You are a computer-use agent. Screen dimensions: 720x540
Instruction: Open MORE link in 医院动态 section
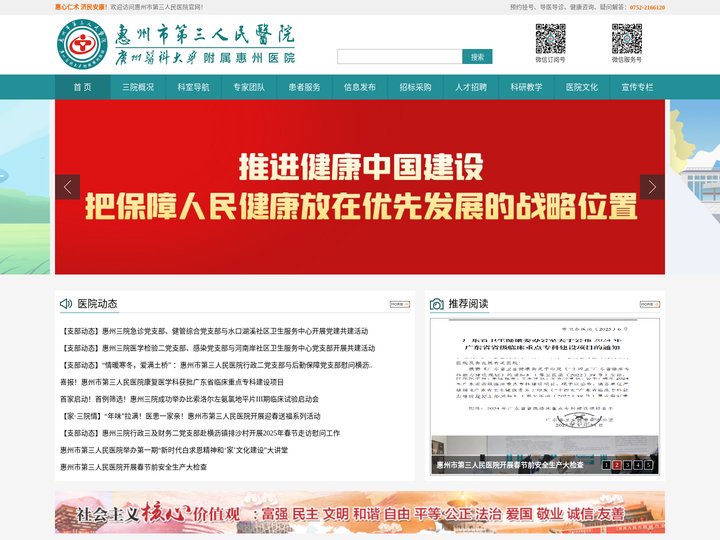click(x=399, y=304)
